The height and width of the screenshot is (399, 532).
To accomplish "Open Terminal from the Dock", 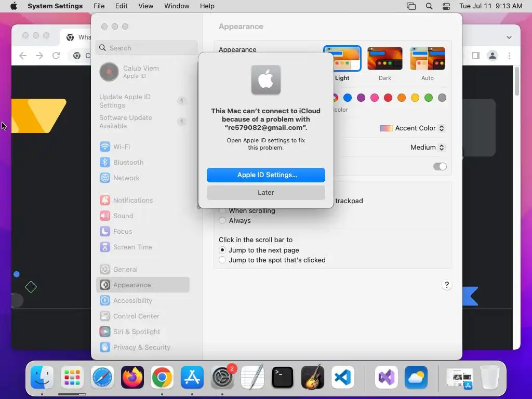I will pyautogui.click(x=282, y=377).
